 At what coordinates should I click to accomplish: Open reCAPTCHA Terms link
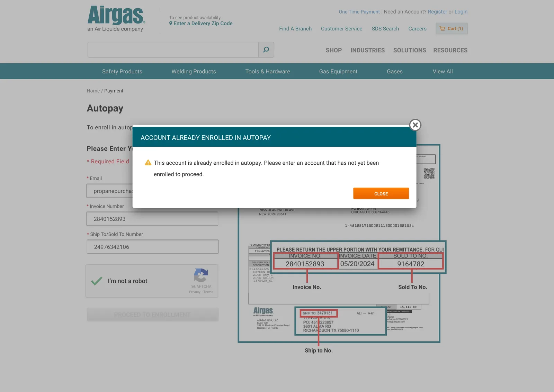(x=208, y=292)
